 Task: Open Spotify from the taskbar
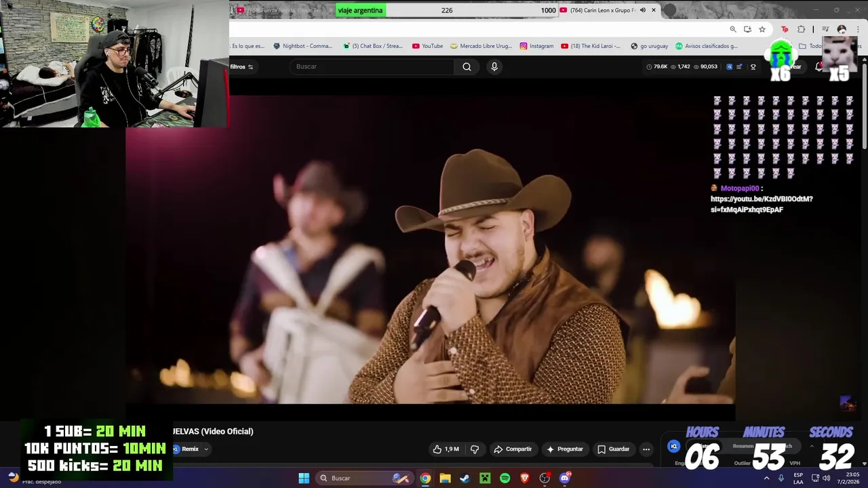click(505, 478)
